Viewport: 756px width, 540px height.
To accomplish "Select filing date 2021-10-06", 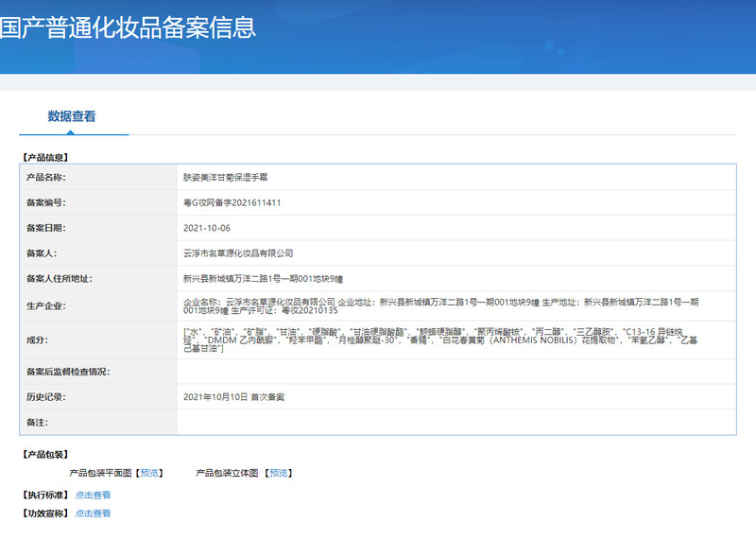I will pyautogui.click(x=207, y=228).
